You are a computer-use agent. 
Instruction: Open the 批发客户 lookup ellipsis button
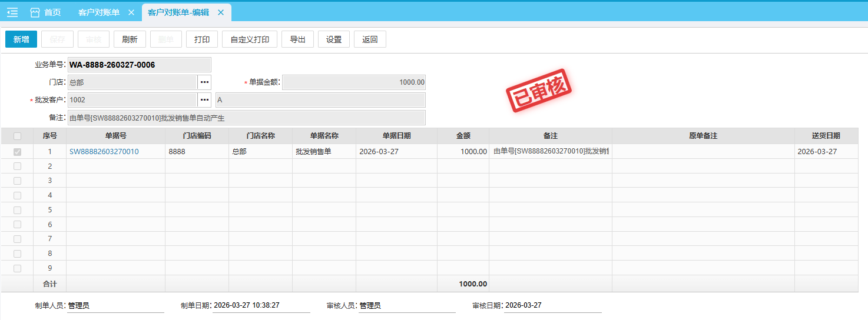pyautogui.click(x=204, y=99)
